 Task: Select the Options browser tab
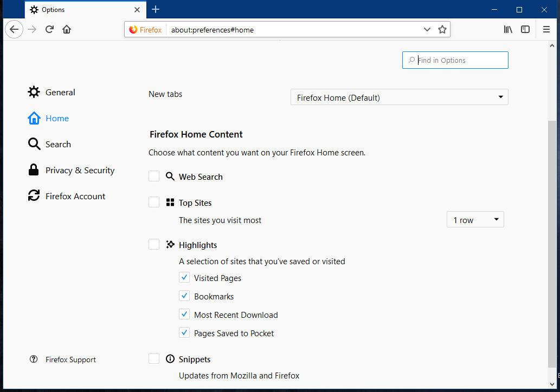[x=85, y=10]
